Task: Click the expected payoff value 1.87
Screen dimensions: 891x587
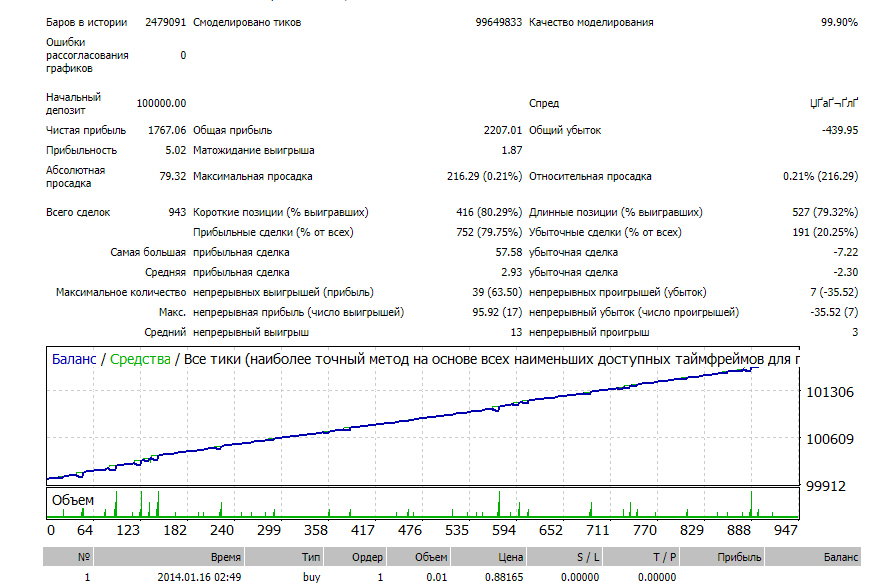Action: tap(511, 151)
